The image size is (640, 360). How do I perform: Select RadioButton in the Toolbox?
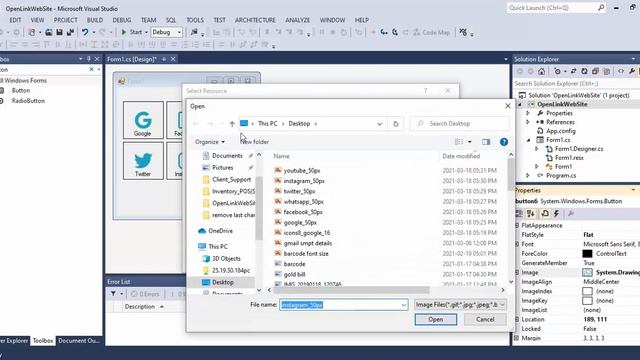[28, 101]
